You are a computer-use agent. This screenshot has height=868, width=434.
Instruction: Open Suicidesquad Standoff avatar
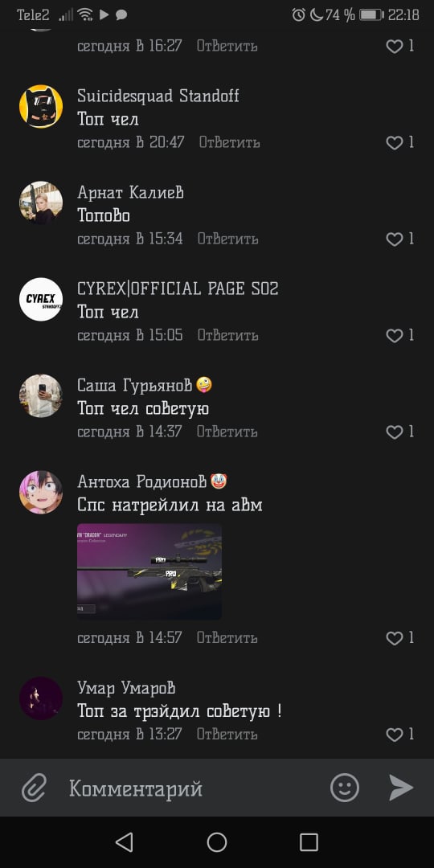[41, 107]
